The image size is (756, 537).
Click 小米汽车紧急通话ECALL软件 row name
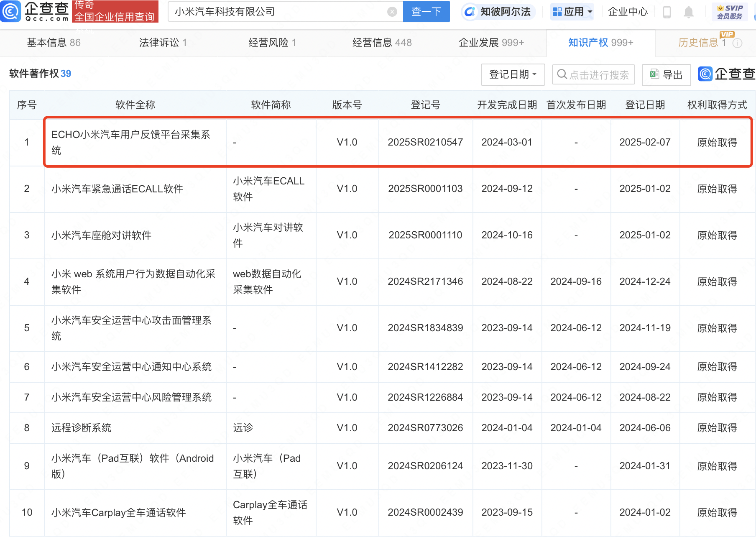[x=117, y=189]
